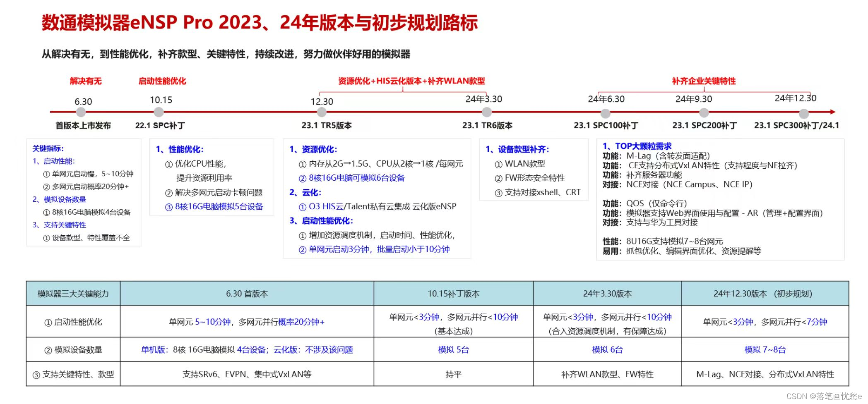Viewport: 868px width, 404px height.
Task: Click the heading 1、性能优化:
Action: click(180, 149)
